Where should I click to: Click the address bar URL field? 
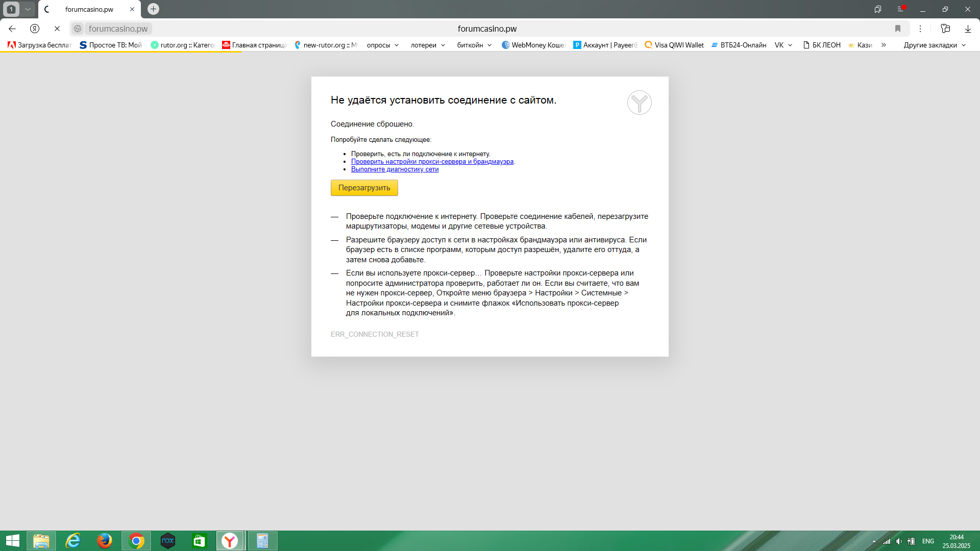coord(487,29)
